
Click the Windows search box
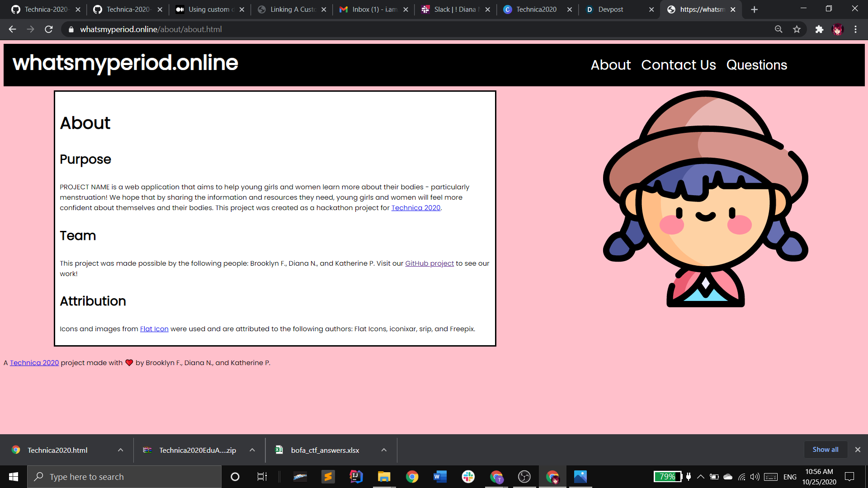(124, 477)
